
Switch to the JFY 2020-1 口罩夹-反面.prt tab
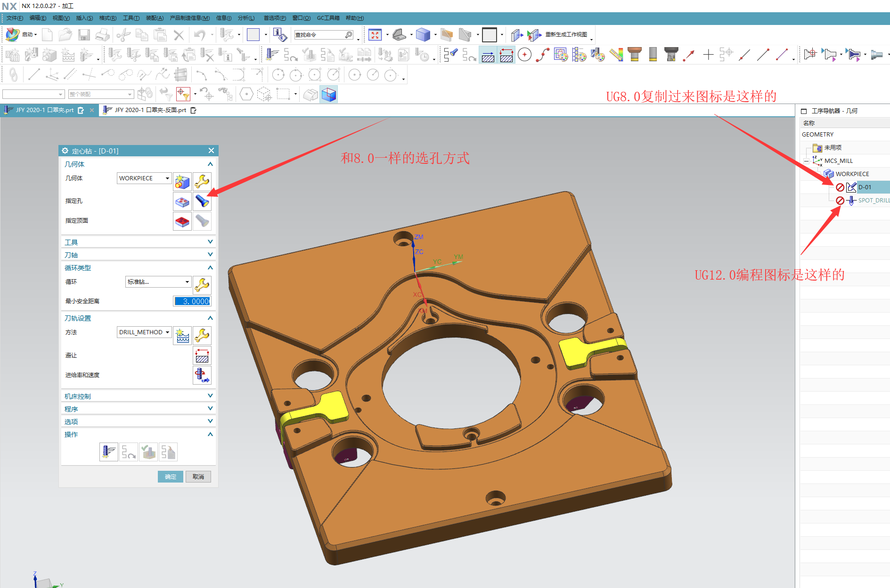coord(150,110)
